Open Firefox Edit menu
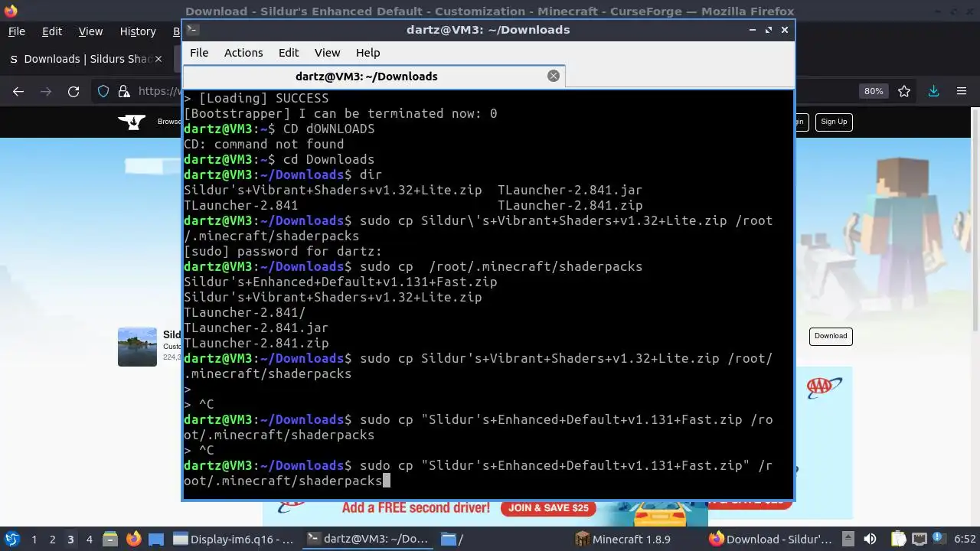The width and height of the screenshot is (980, 551). (52, 31)
